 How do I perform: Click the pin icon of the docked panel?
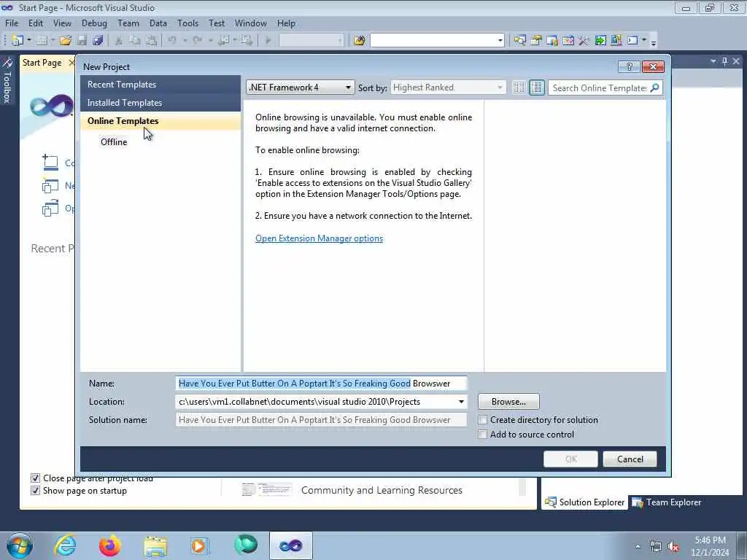coord(725,61)
